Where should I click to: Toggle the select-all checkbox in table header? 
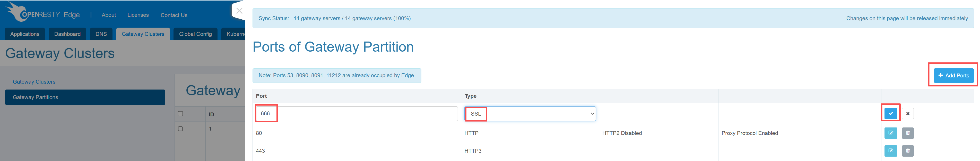pyautogui.click(x=180, y=114)
